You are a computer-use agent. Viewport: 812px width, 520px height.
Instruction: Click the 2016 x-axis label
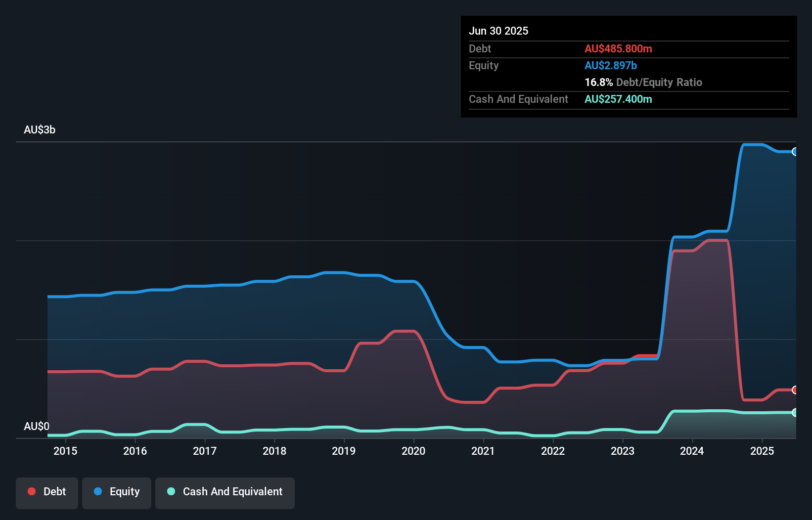(135, 451)
